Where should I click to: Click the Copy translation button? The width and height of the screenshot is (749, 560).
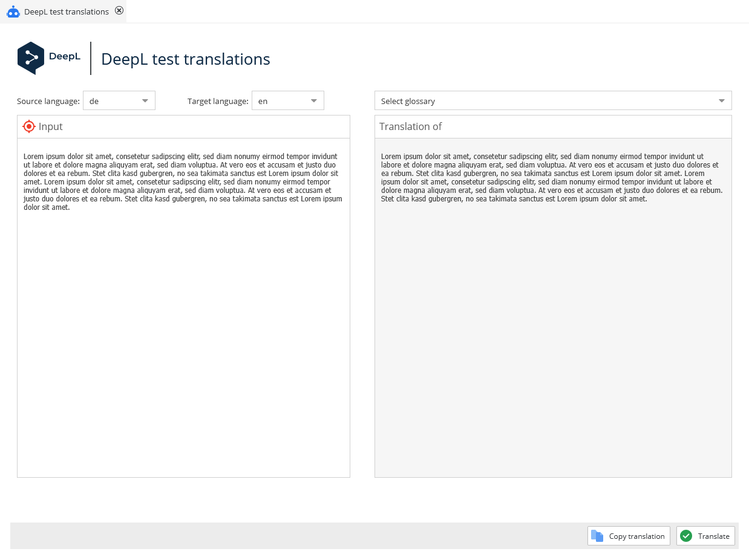629,536
